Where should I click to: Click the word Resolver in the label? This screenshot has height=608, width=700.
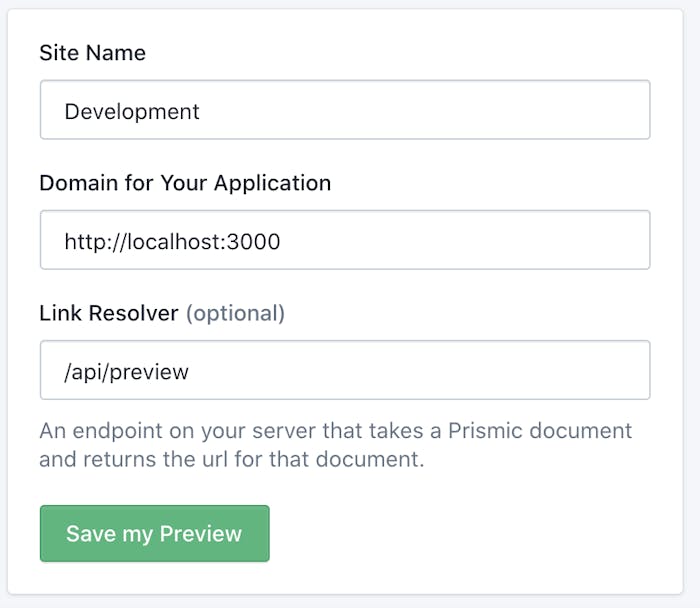click(133, 313)
